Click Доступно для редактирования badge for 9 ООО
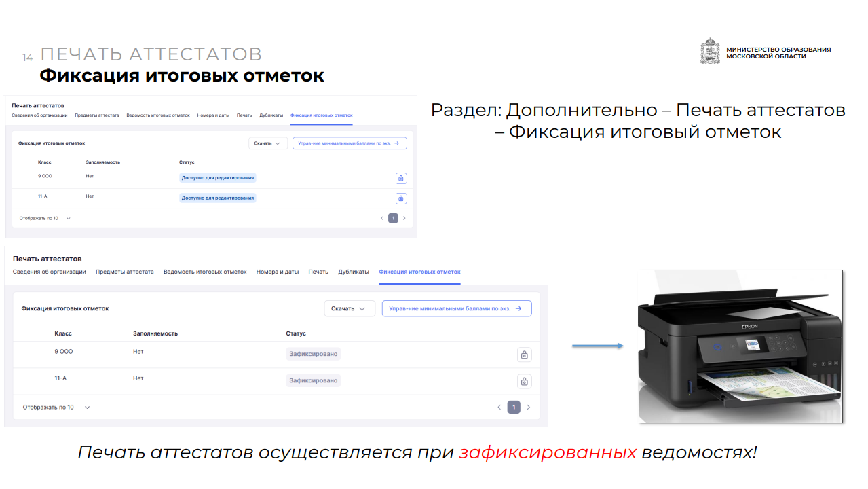 pos(218,178)
